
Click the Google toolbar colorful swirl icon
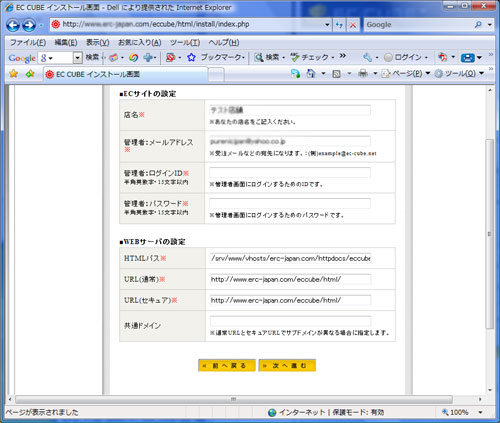click(134, 57)
